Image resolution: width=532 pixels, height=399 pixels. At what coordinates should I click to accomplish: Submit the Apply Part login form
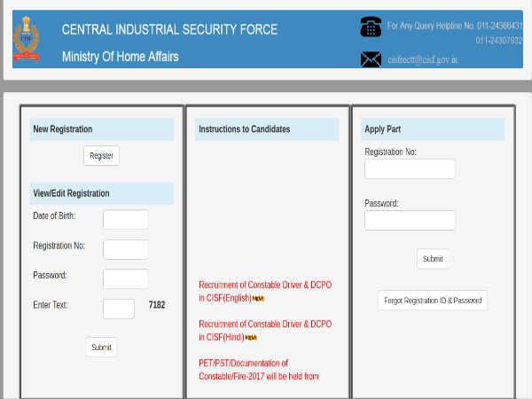tap(433, 259)
